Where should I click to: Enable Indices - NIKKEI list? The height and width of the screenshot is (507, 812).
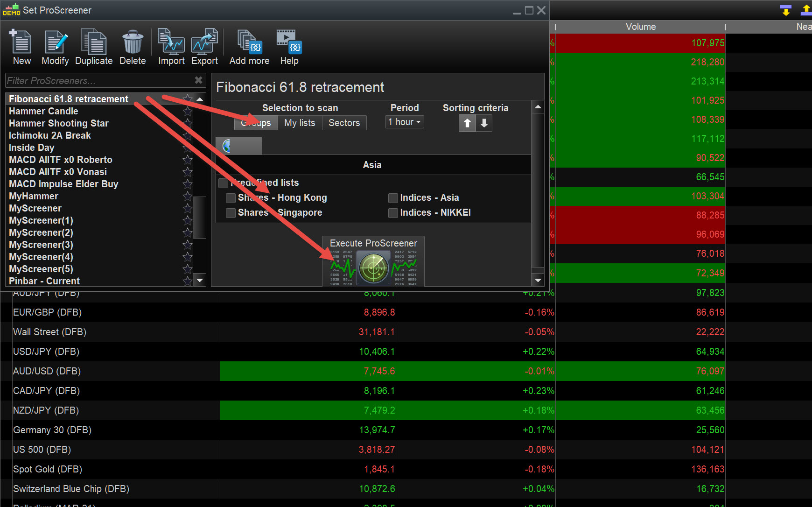393,213
